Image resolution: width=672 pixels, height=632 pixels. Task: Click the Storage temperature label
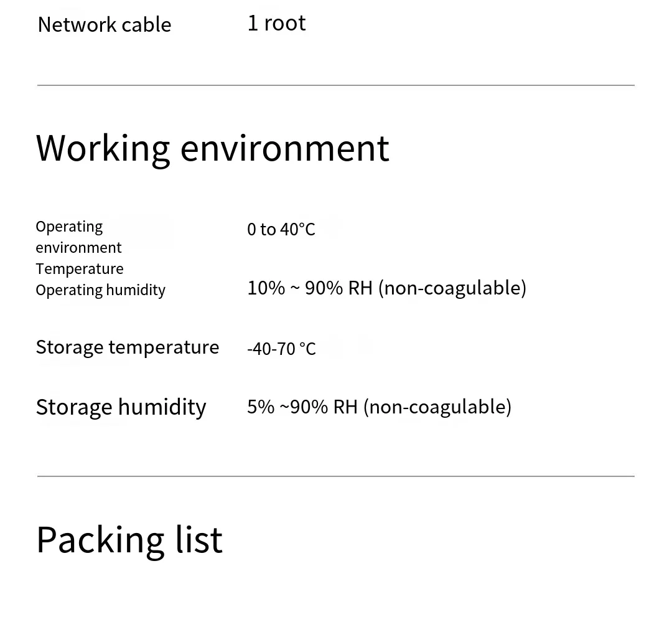[x=127, y=347]
